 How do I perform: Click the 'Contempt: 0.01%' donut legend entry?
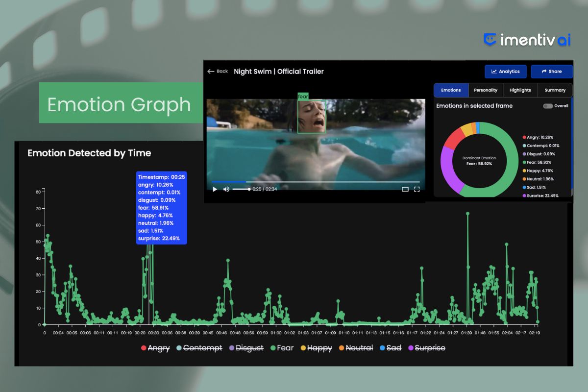540,146
